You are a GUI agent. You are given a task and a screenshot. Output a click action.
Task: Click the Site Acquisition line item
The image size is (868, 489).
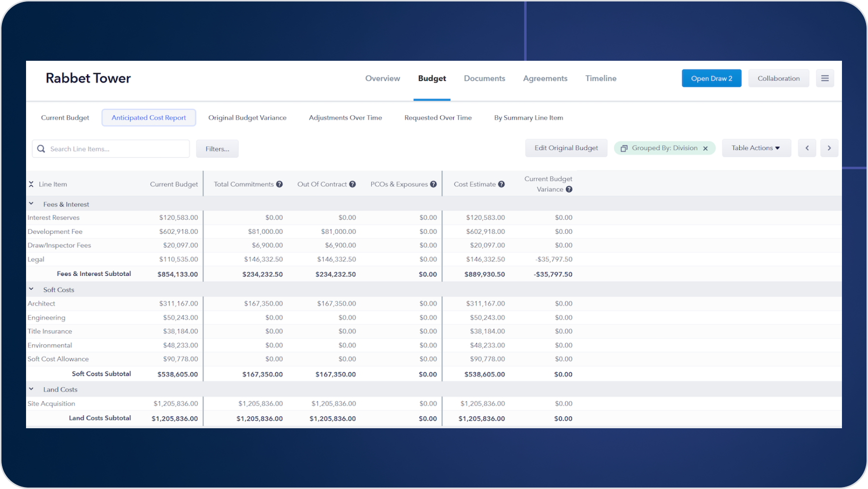[51, 404]
